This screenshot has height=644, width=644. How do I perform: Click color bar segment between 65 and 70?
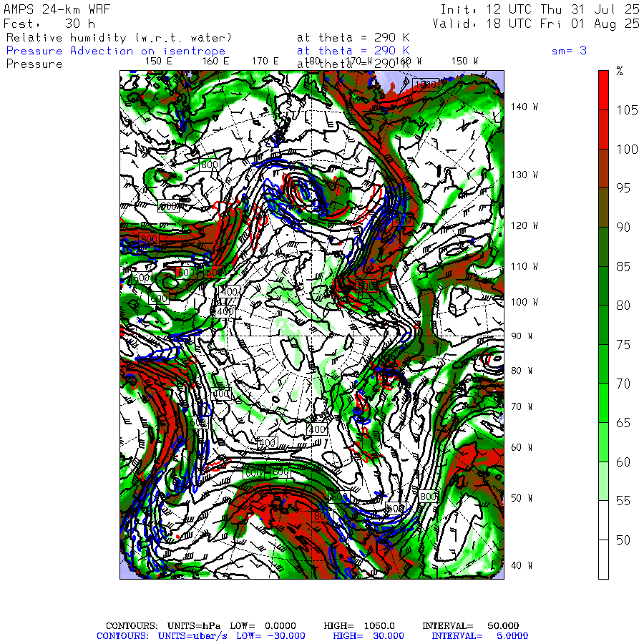tap(603, 403)
